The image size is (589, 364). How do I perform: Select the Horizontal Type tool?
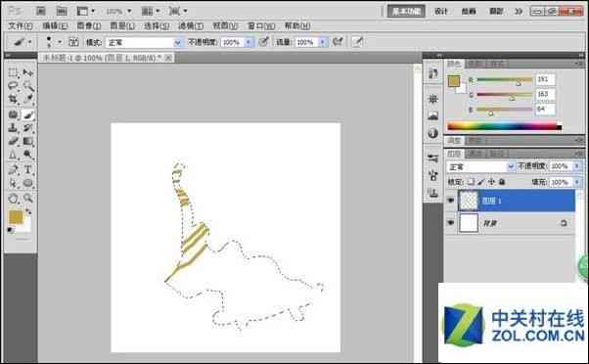27,169
